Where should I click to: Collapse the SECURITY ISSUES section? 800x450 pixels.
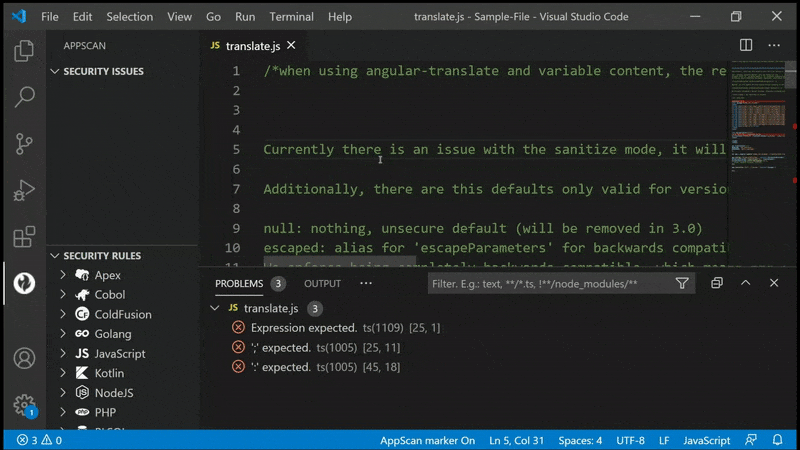(55, 72)
